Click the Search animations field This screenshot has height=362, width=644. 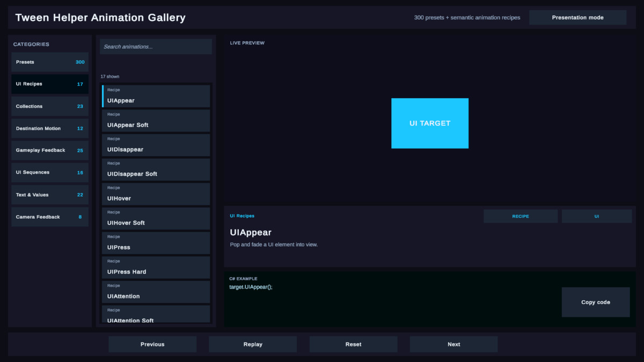click(156, 47)
